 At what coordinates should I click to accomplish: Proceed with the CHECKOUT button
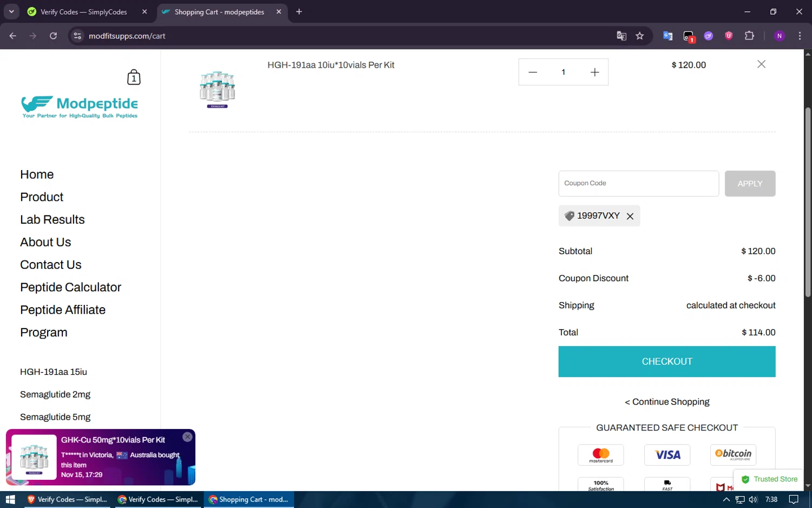click(x=667, y=361)
